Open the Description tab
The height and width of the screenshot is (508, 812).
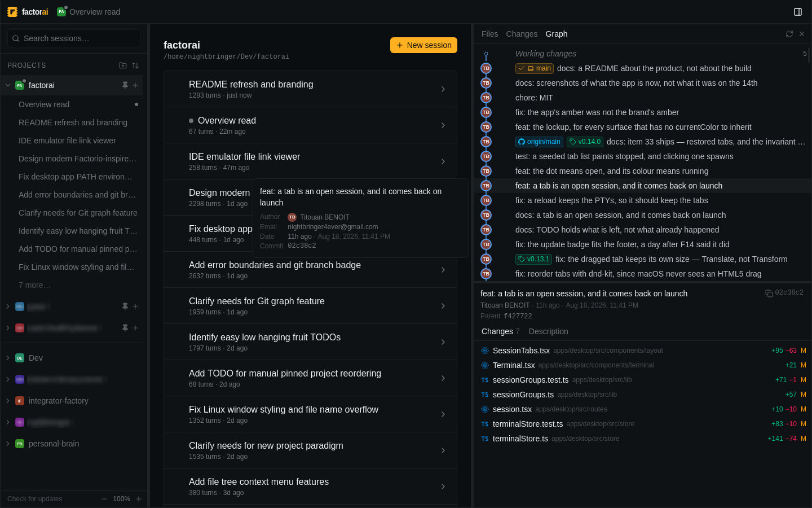tap(548, 331)
